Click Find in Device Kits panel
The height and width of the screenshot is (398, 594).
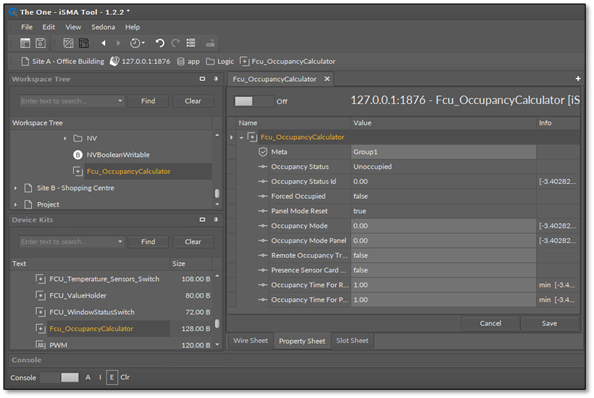tap(148, 242)
